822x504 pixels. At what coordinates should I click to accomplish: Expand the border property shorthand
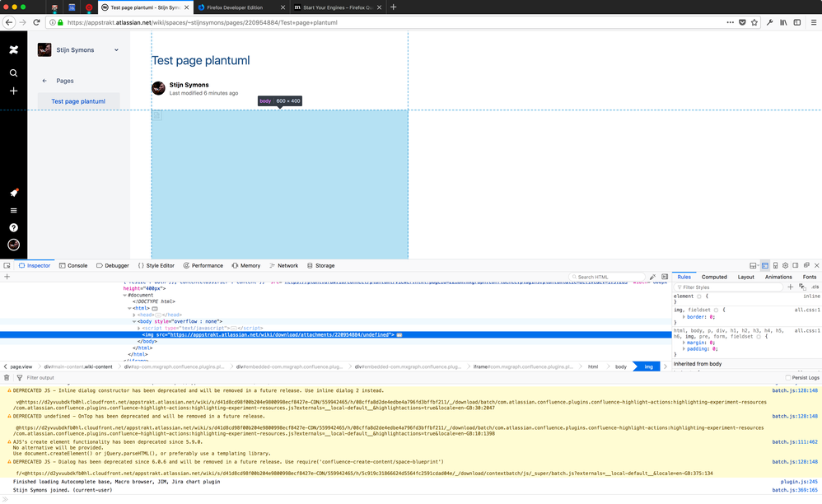click(x=684, y=317)
